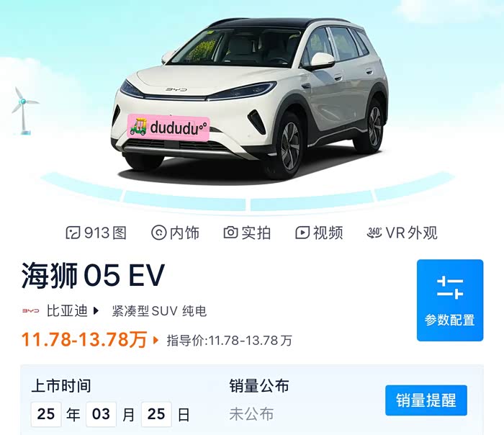Open the 913图 photo gallery icon
The image size is (504, 435).
(x=73, y=233)
